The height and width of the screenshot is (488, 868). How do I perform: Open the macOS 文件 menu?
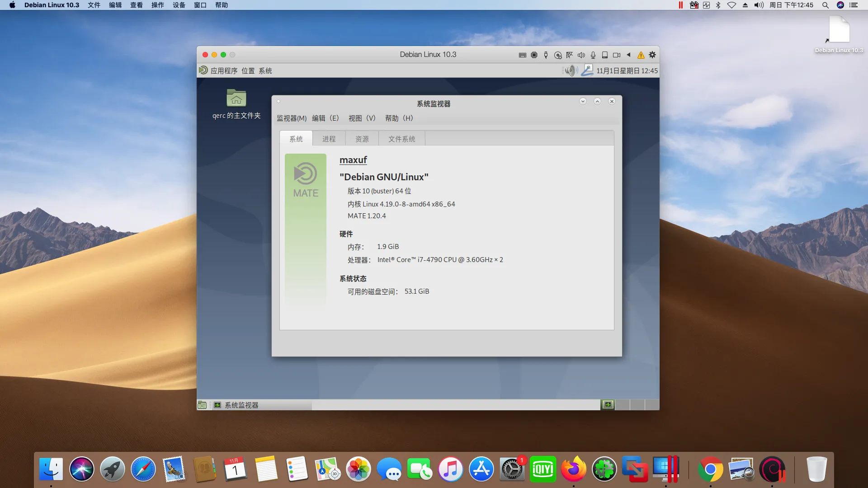click(94, 5)
